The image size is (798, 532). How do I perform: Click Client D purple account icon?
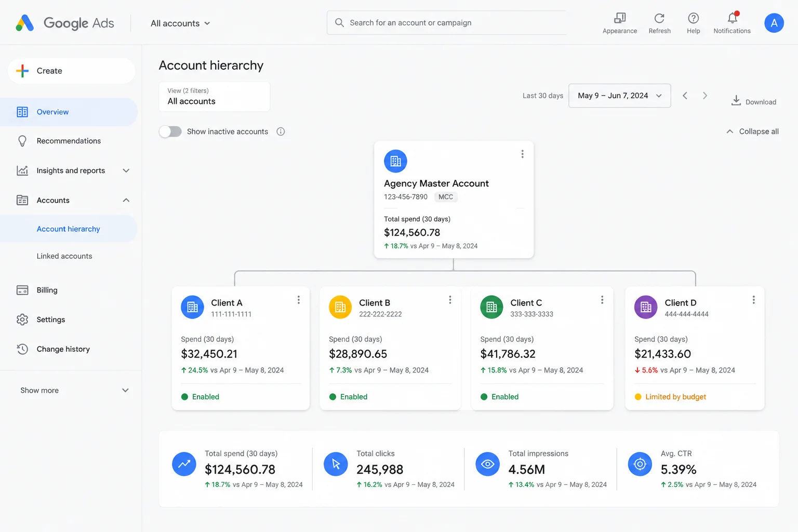[x=646, y=307]
